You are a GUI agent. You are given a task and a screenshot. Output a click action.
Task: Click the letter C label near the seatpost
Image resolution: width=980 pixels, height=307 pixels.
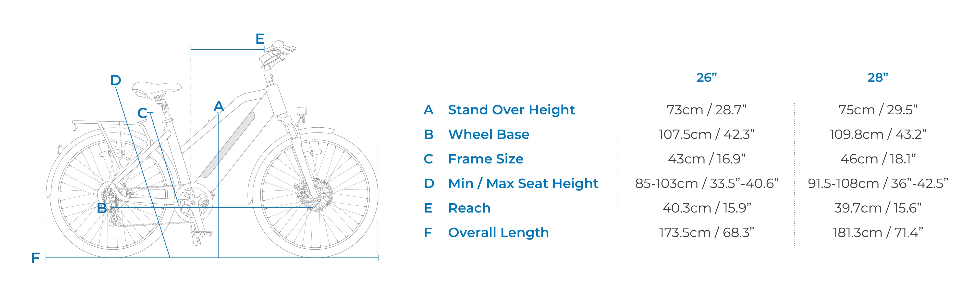click(142, 113)
